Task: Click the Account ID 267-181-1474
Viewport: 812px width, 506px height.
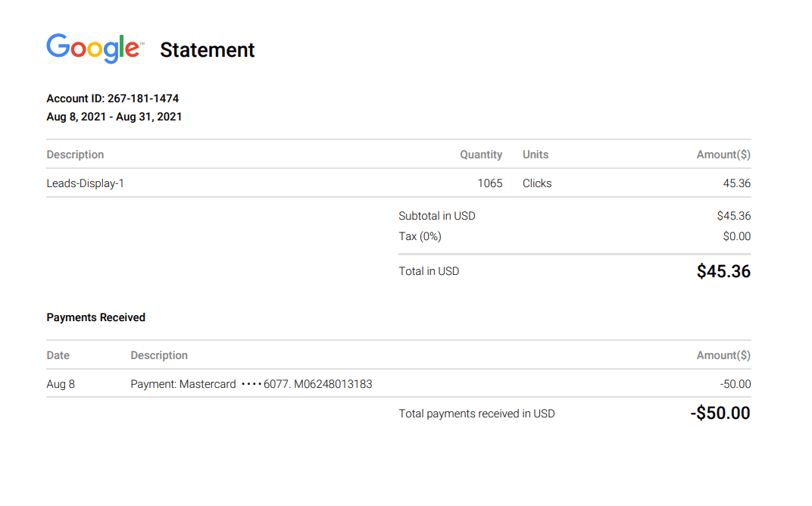Action: click(x=112, y=98)
